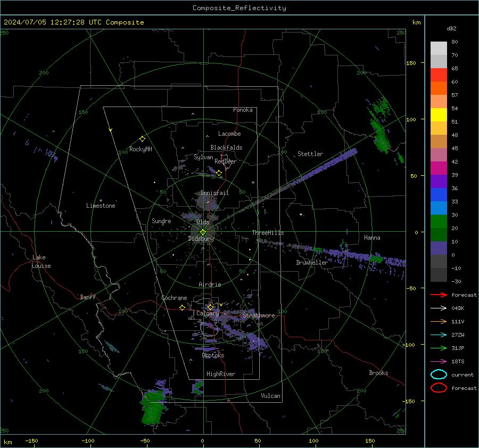The width and height of the screenshot is (479, 448).
Task: Click the RedDeer city label
Action: point(226,161)
